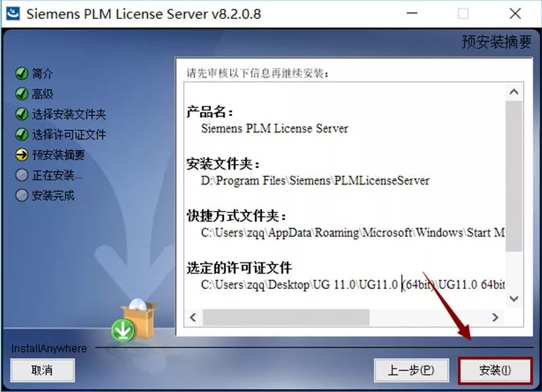This screenshot has height=392, width=542.
Task: Click checkmark icon next to 选择许可证文件
Action: tap(22, 134)
